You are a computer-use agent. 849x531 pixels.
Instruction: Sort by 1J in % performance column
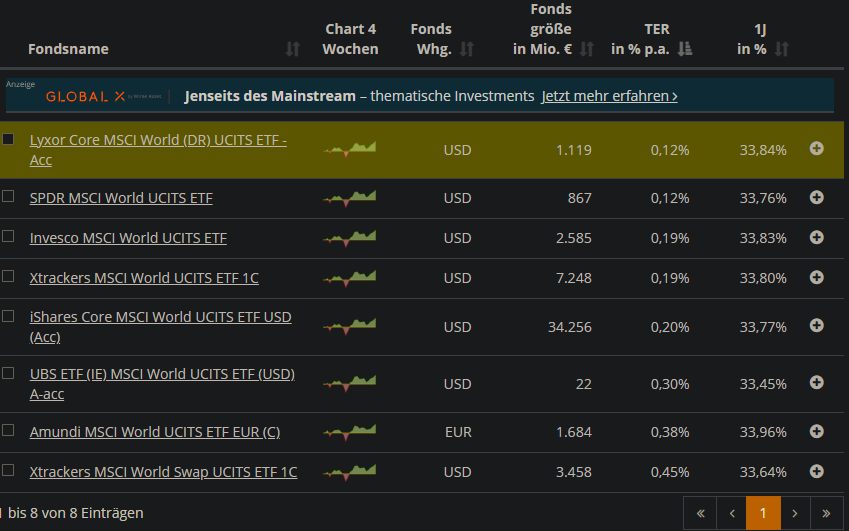pyautogui.click(x=781, y=49)
